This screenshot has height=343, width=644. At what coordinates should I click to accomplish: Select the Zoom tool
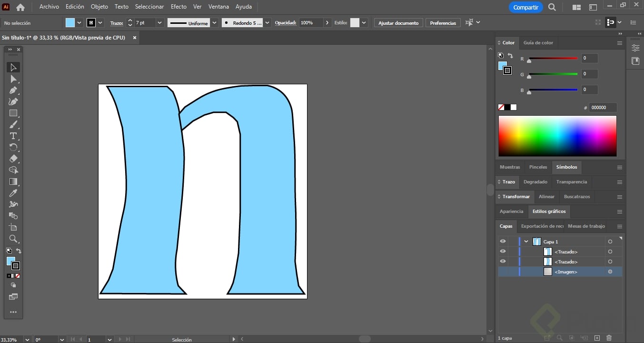click(x=13, y=239)
